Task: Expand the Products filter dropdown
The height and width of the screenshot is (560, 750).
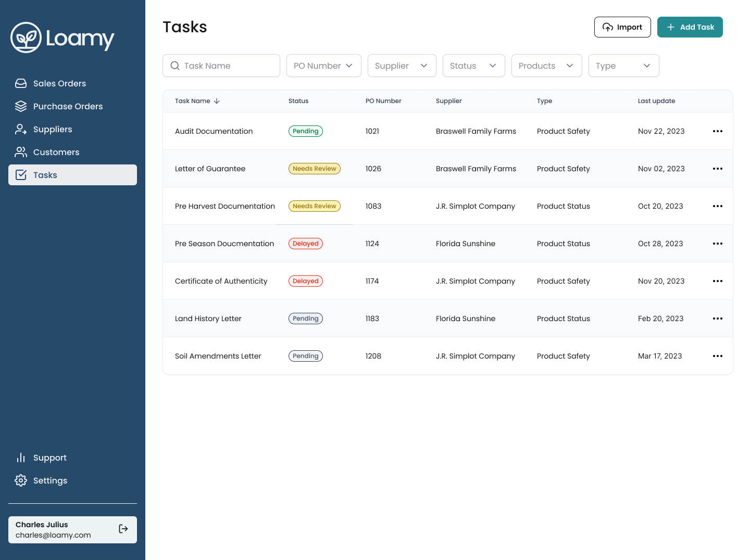Action: [547, 66]
